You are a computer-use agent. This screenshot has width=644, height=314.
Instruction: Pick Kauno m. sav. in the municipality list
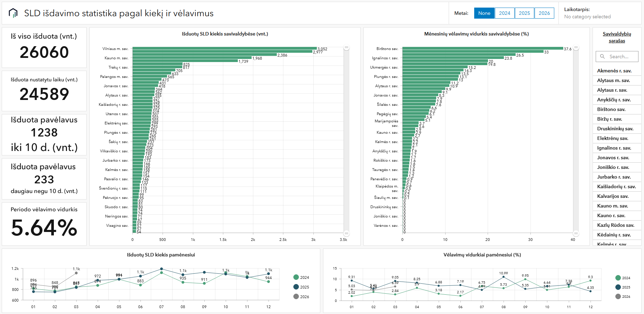click(x=612, y=206)
